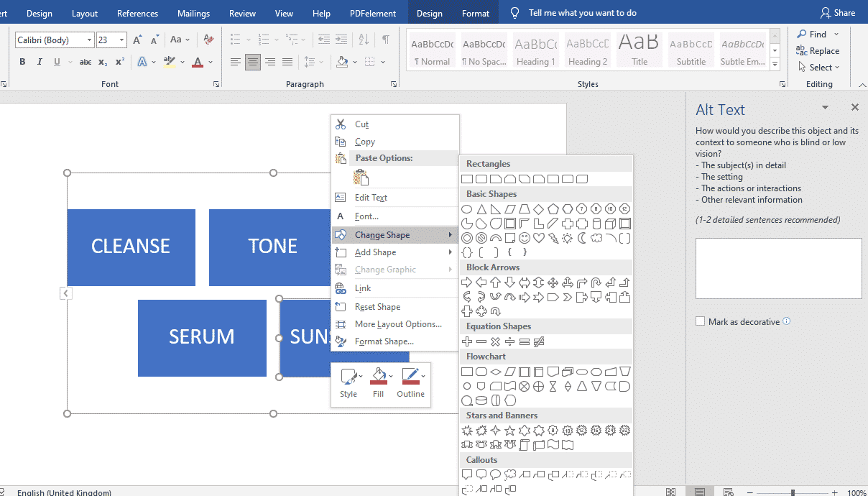This screenshot has height=496, width=868.
Task: Click inside the Alt Text description box
Action: (x=777, y=267)
